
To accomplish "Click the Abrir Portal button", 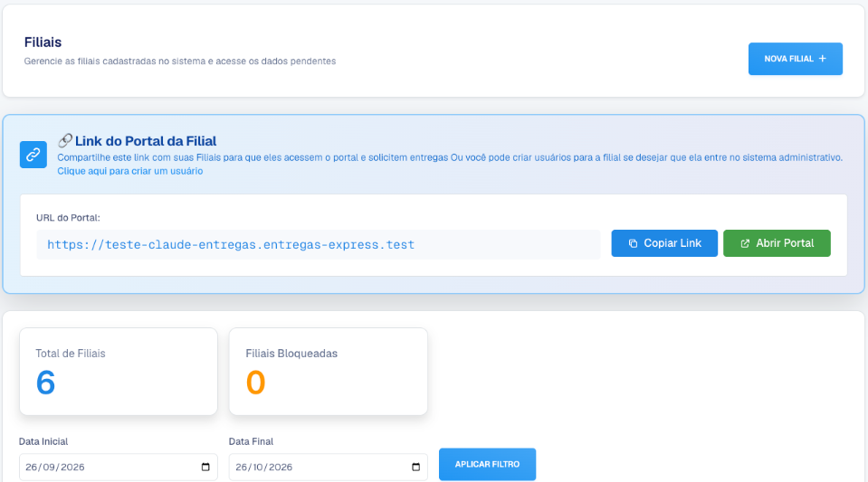I will click(x=777, y=243).
